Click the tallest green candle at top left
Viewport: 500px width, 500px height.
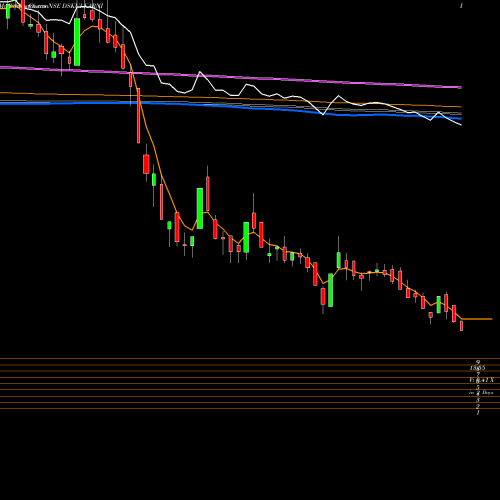tap(77, 42)
